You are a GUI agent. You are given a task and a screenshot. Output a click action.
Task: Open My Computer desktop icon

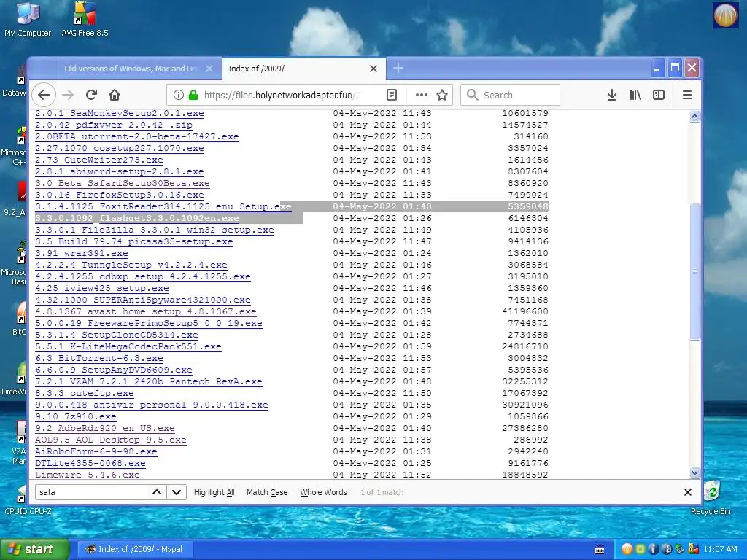28,20
